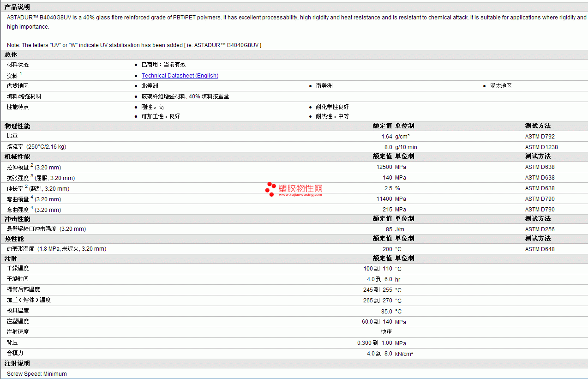Select the "ASTM D648" test method

point(540,249)
